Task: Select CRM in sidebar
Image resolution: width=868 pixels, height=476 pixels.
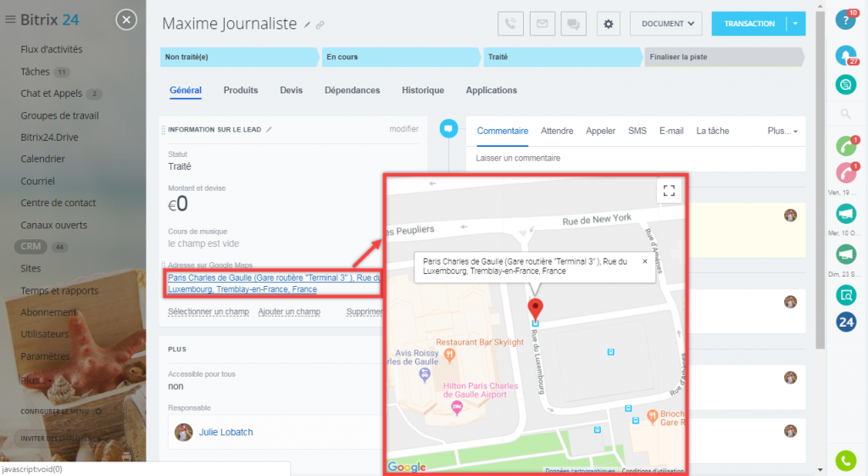Action: click(31, 247)
